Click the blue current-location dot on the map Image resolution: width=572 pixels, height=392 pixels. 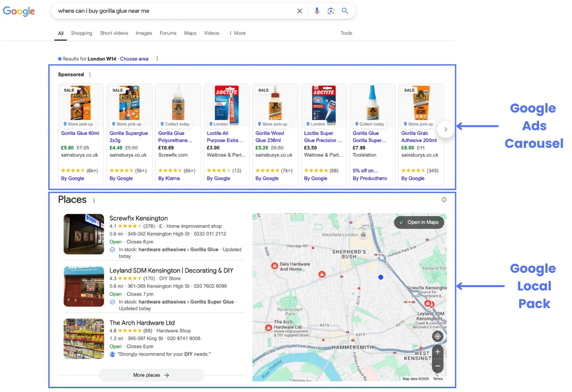point(380,277)
